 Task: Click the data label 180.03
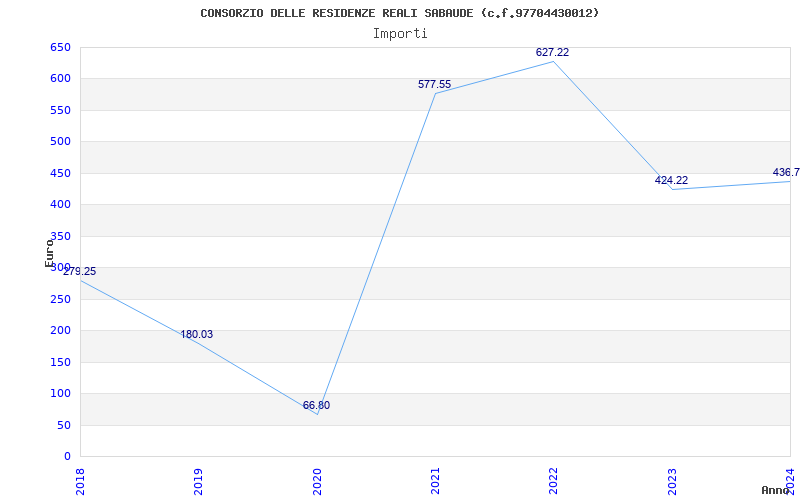pos(196,335)
